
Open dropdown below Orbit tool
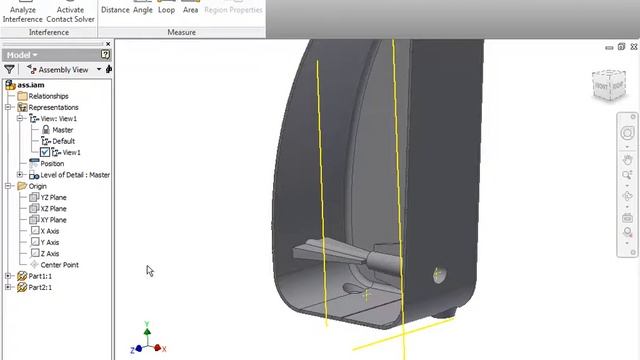pos(627,207)
